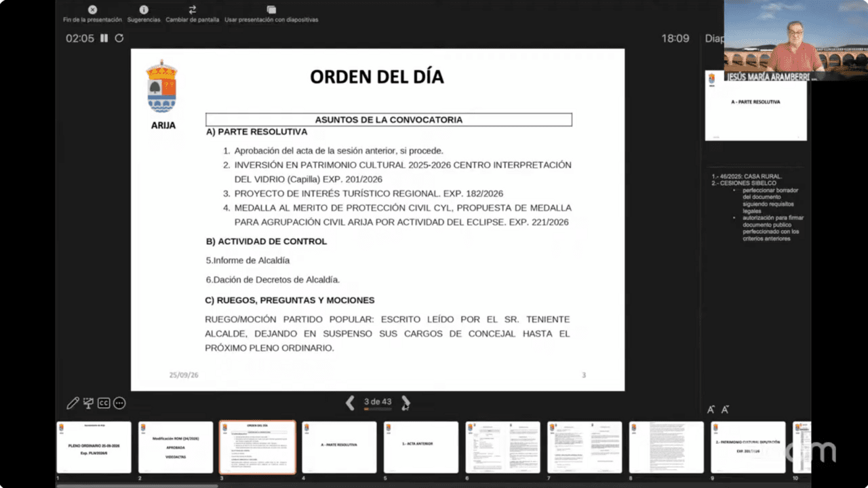Click the clock time 18:09
Viewport: 868px width, 488px height.
tap(675, 38)
